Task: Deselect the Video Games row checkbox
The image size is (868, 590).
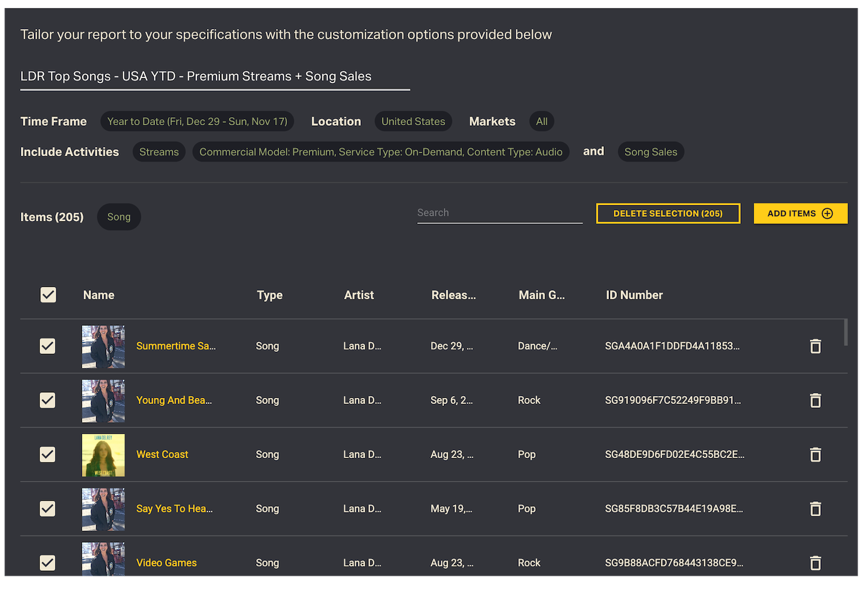Action: [x=48, y=563]
